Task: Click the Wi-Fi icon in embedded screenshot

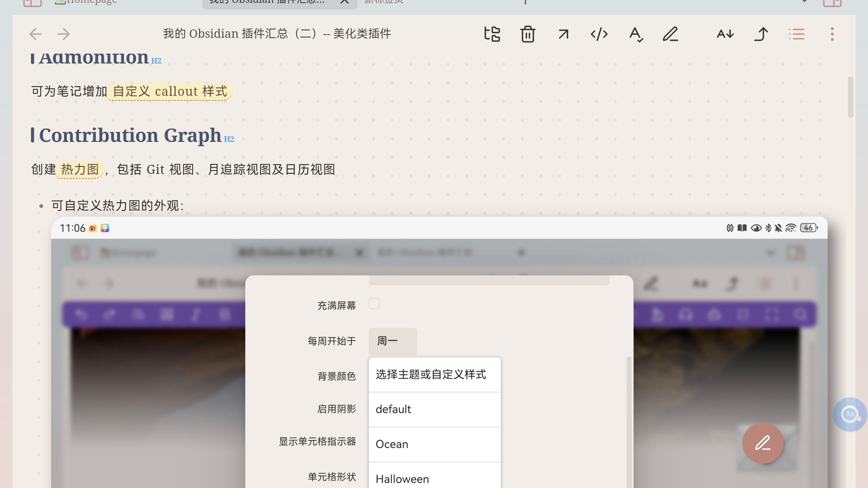Action: pos(790,228)
